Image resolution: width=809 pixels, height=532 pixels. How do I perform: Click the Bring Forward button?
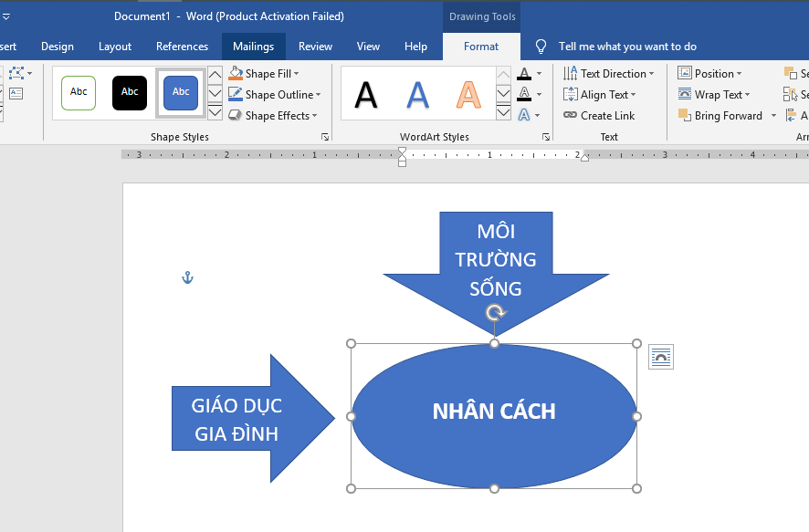click(720, 116)
